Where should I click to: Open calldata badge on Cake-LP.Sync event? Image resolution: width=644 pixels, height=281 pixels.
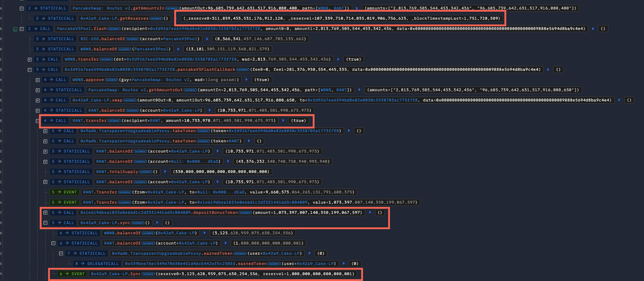tap(148, 274)
